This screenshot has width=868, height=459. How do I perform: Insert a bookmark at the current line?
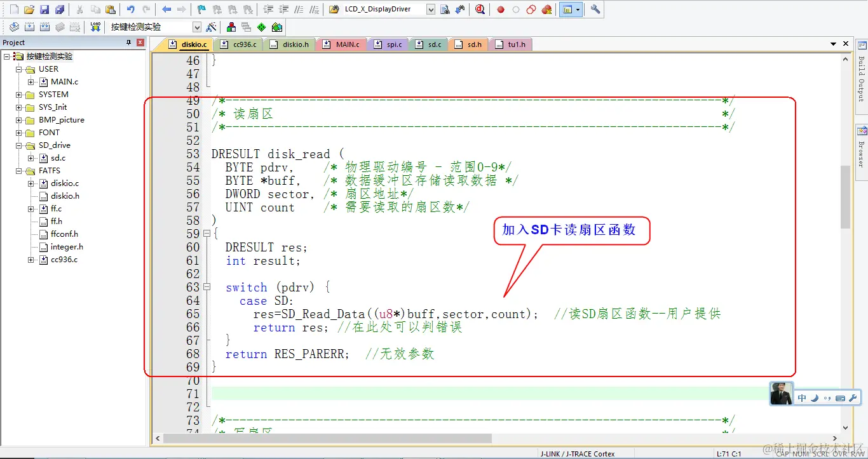201,10
